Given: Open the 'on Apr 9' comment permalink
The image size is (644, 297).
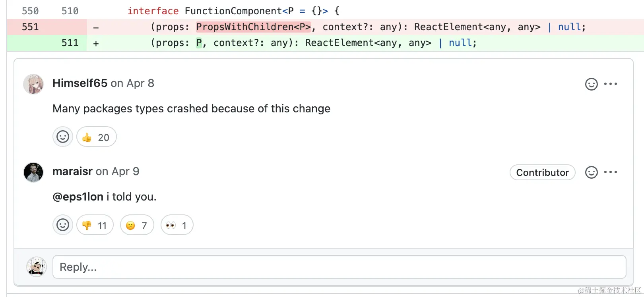Looking at the screenshot, I should click(x=118, y=172).
